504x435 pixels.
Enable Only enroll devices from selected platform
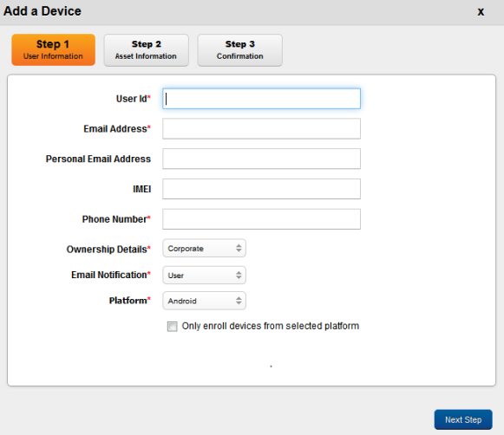(x=173, y=327)
